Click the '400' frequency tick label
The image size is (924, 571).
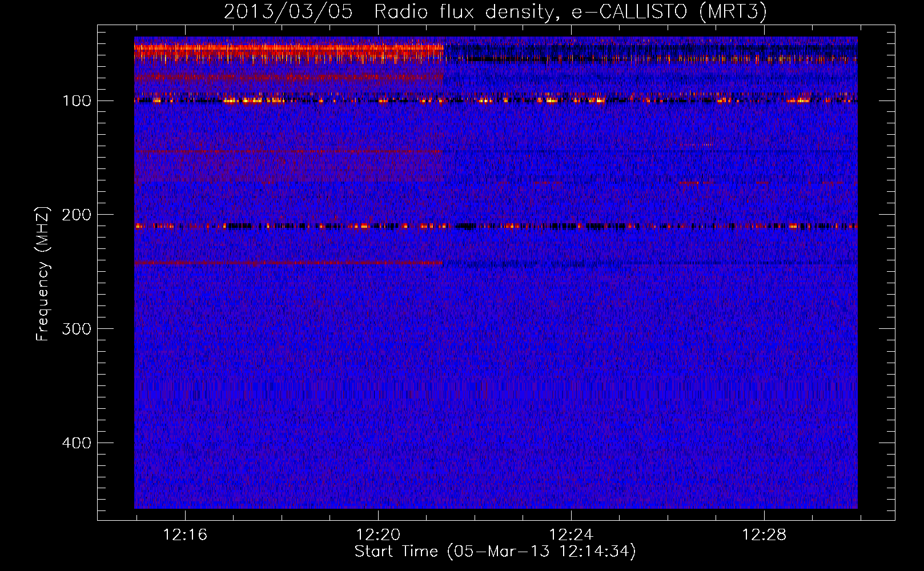[77, 444]
